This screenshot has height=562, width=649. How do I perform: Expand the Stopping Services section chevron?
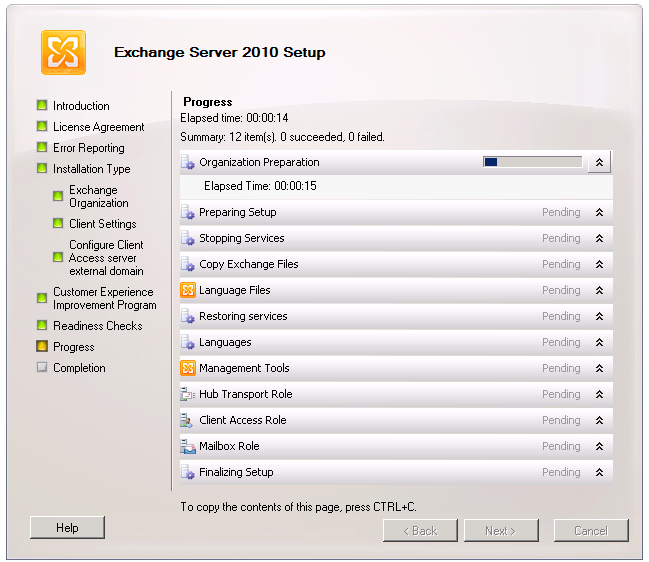(599, 238)
